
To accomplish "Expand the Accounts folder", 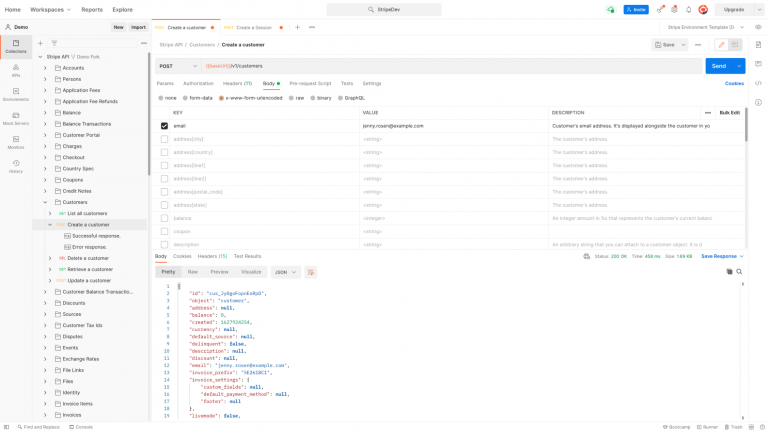I will coord(45,68).
